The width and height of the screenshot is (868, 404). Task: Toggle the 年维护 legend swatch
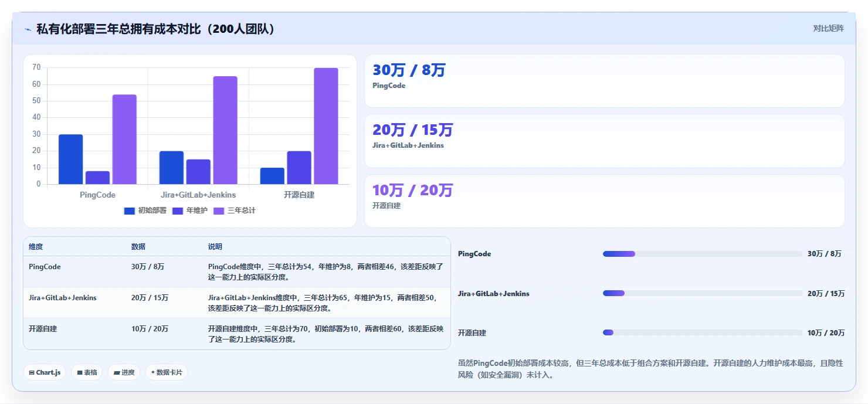tap(178, 211)
